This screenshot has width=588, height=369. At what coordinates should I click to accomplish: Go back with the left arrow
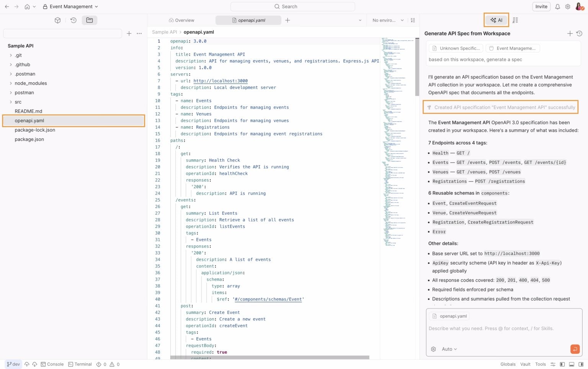(7, 7)
